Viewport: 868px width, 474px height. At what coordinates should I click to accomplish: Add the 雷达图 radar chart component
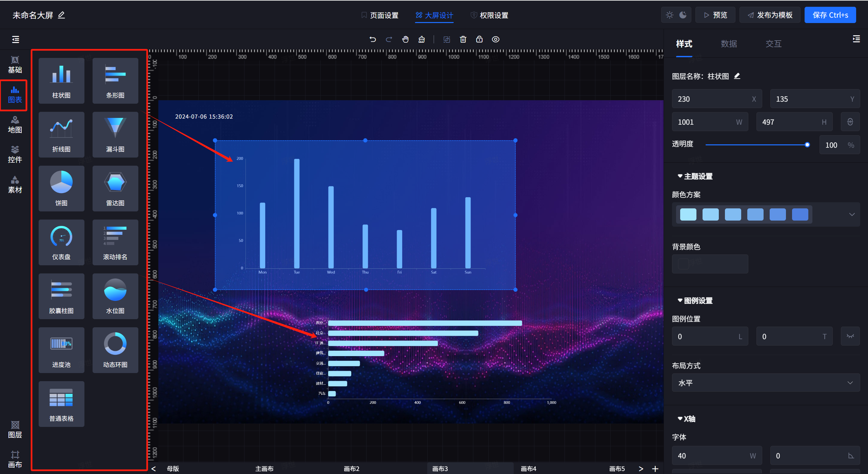115,188
